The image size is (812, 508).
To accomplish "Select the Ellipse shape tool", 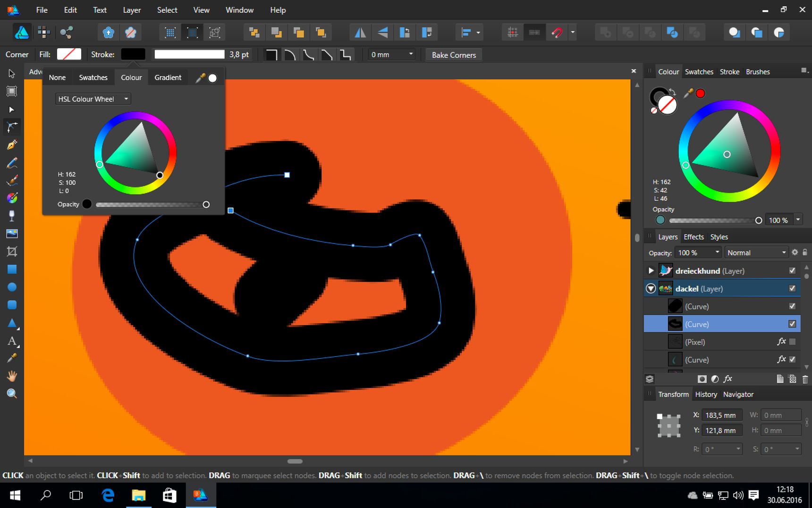I will tap(12, 287).
